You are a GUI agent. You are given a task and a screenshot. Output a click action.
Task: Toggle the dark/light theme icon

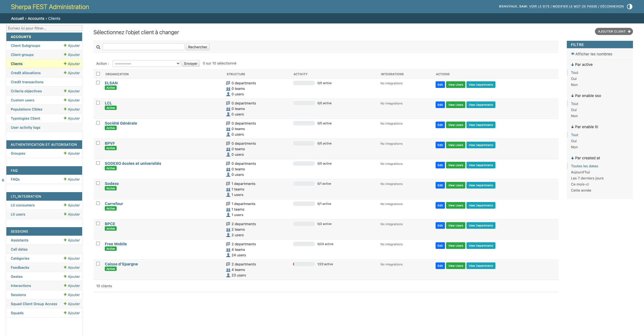pyautogui.click(x=630, y=7)
